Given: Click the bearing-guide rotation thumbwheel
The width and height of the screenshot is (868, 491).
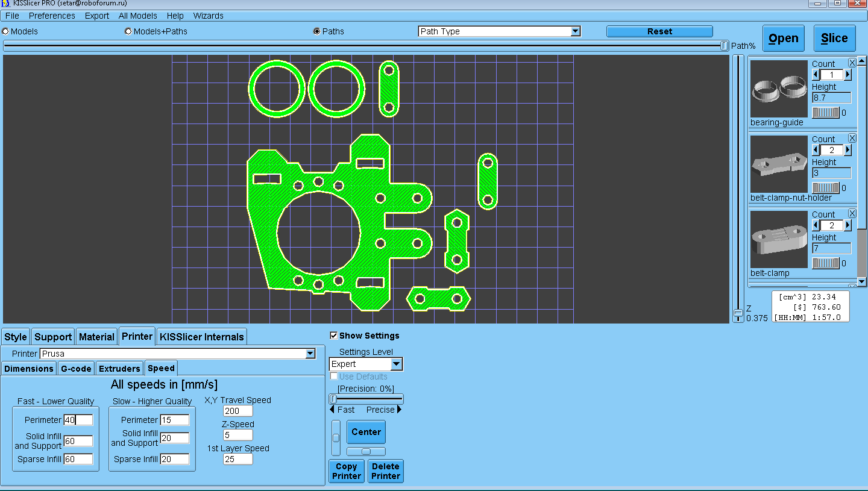Looking at the screenshot, I should click(x=826, y=113).
